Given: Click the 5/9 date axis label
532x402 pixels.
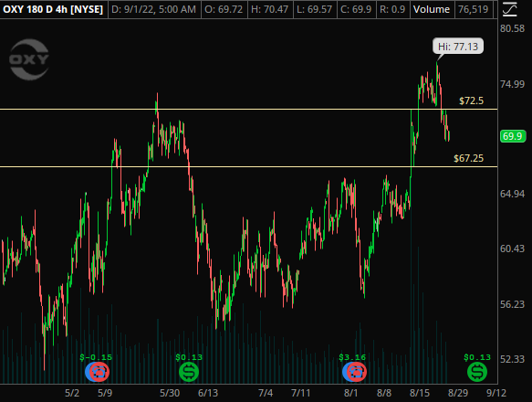Looking at the screenshot, I should [105, 393].
